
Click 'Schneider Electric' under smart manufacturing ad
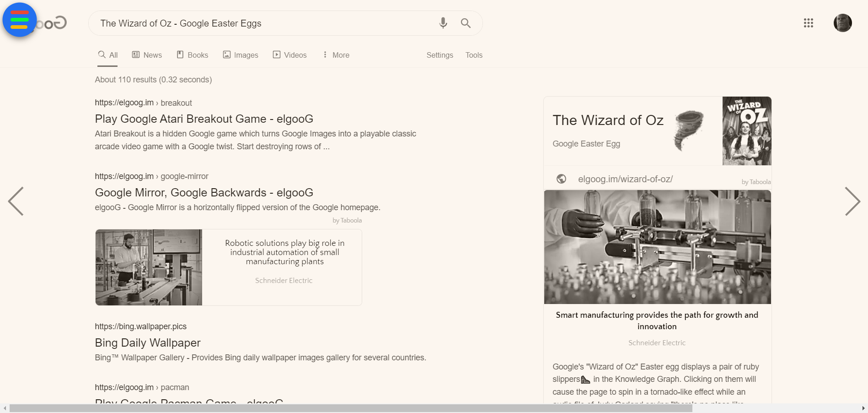[x=657, y=342]
